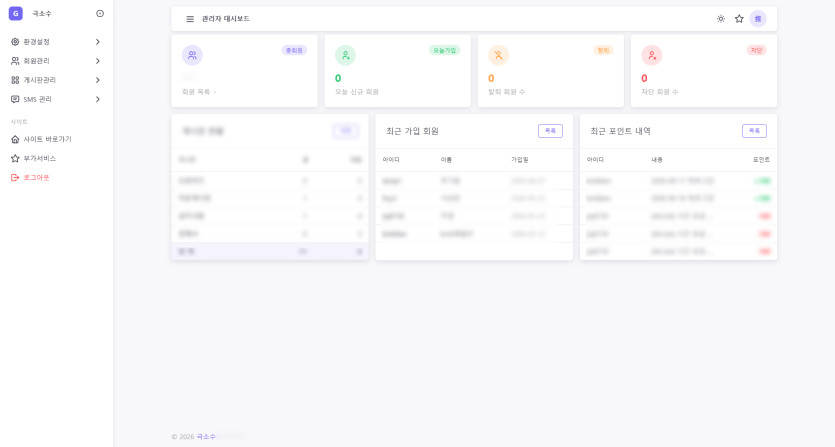835x447 pixels.
Task: Click the red 0 on 차단 card
Action: tap(644, 78)
